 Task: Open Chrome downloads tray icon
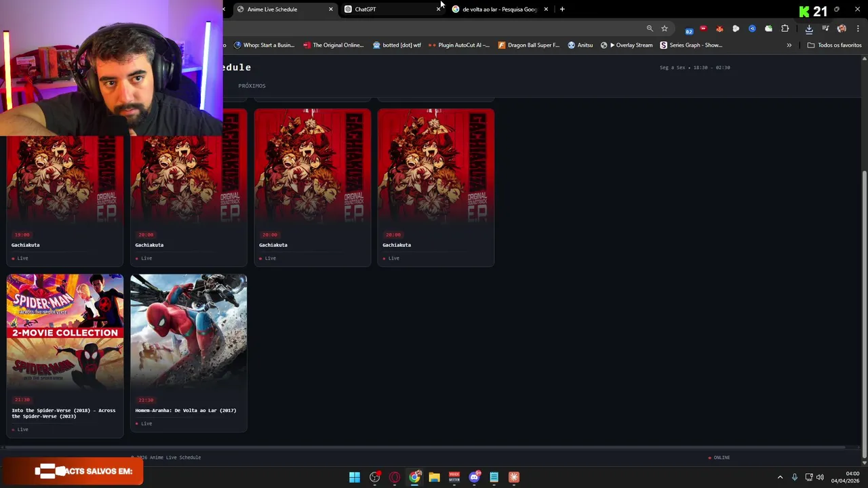(809, 28)
